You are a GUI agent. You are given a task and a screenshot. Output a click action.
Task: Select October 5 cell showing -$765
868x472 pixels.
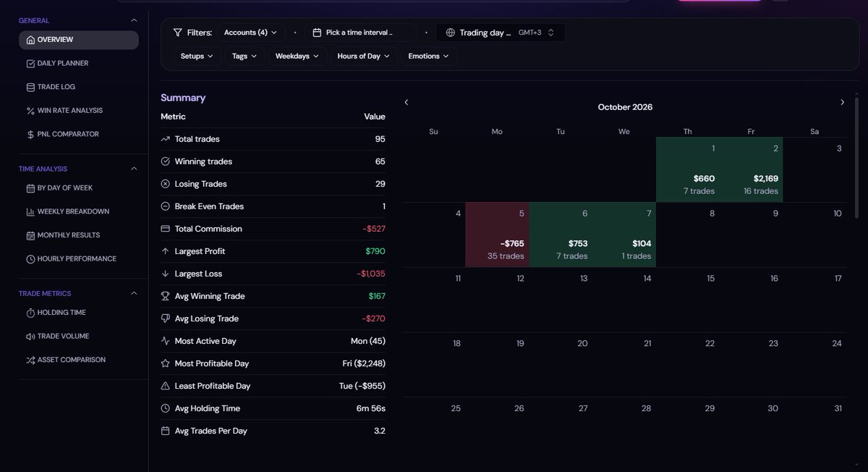tap(498, 235)
